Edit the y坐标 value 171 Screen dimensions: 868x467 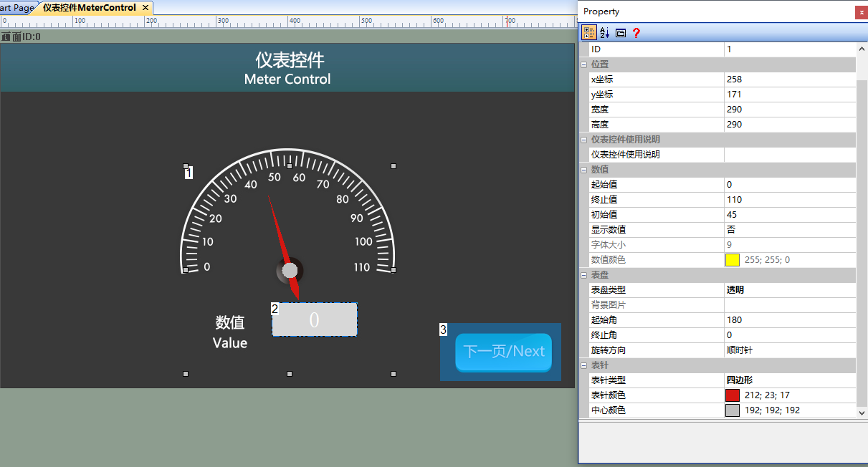pyautogui.click(x=790, y=95)
